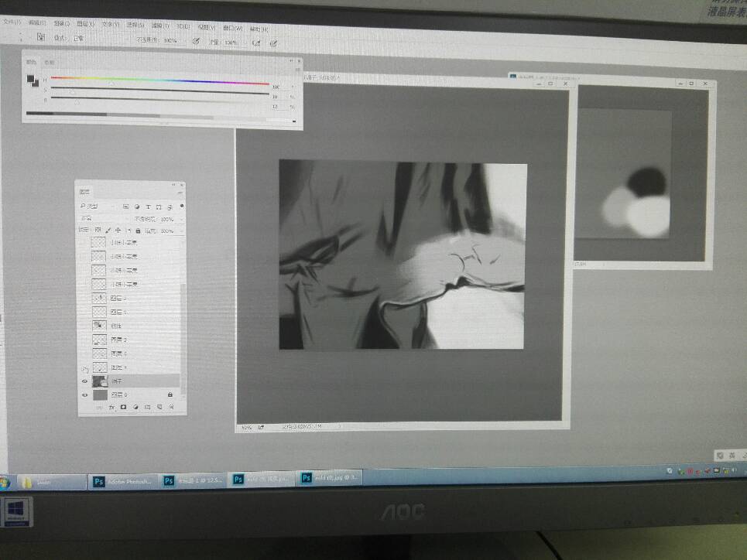Open the Layers panel blend mode 正常 dropdown
Viewport: 747px width, 560px height.
(105, 219)
